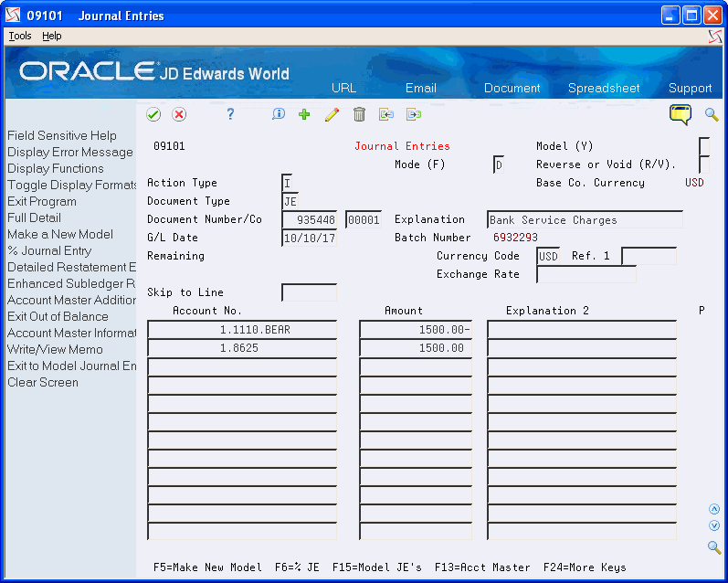
Task: Click the green plus add icon
Action: click(304, 114)
